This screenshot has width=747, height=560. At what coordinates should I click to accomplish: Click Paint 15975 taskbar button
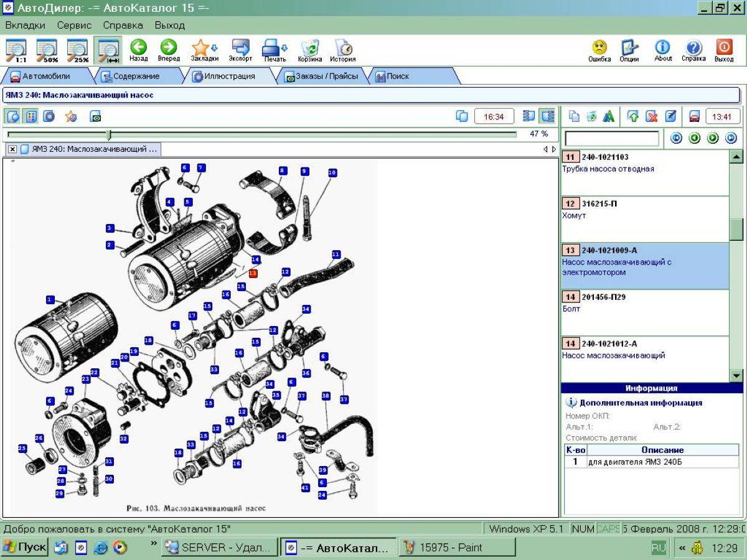point(457,548)
